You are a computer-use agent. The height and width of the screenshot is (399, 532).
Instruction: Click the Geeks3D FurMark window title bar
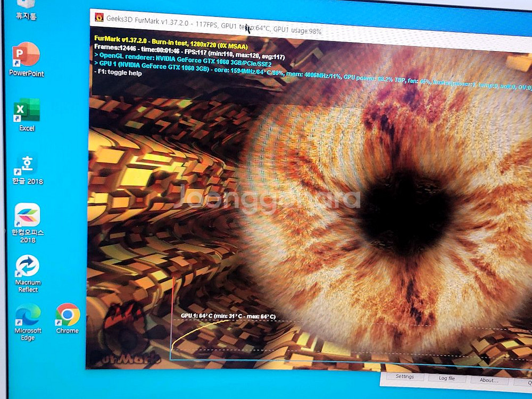pyautogui.click(x=311, y=30)
